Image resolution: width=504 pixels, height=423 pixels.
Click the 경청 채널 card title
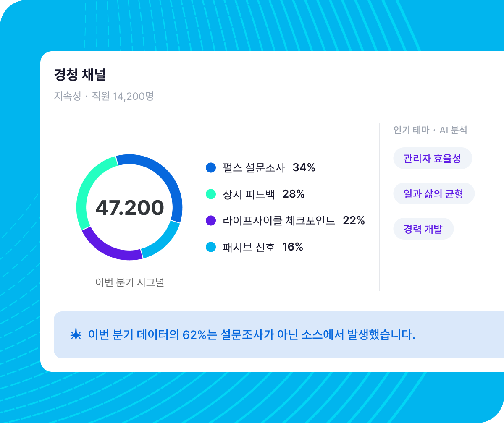(x=80, y=75)
